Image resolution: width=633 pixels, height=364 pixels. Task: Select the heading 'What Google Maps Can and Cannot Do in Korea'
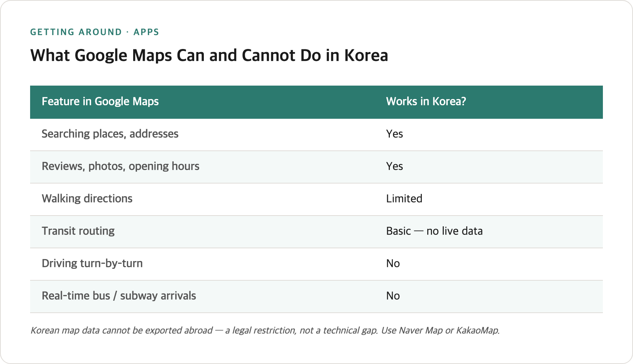pyautogui.click(x=209, y=56)
